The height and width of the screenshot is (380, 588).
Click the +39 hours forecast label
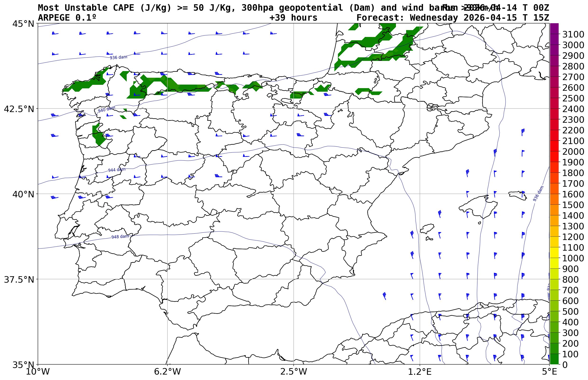point(293,18)
